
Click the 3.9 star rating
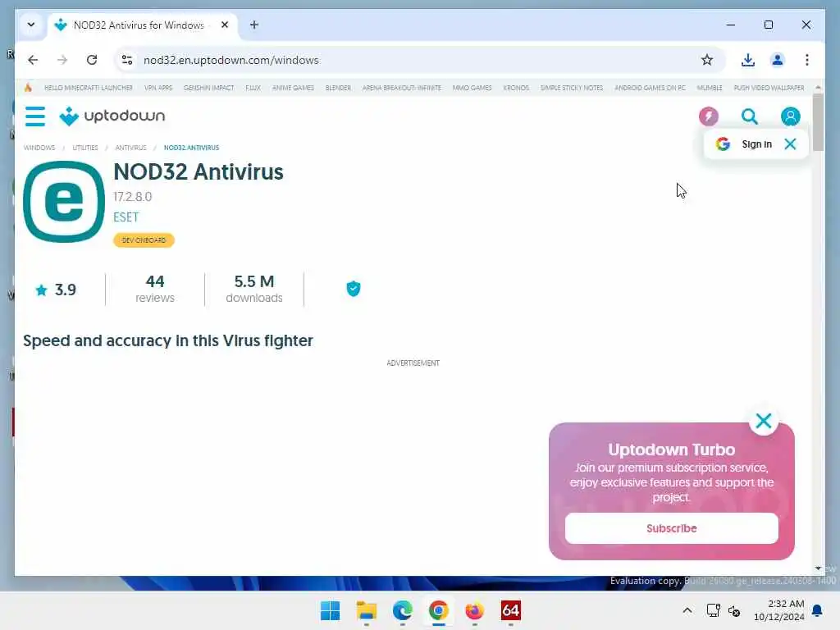(56, 290)
